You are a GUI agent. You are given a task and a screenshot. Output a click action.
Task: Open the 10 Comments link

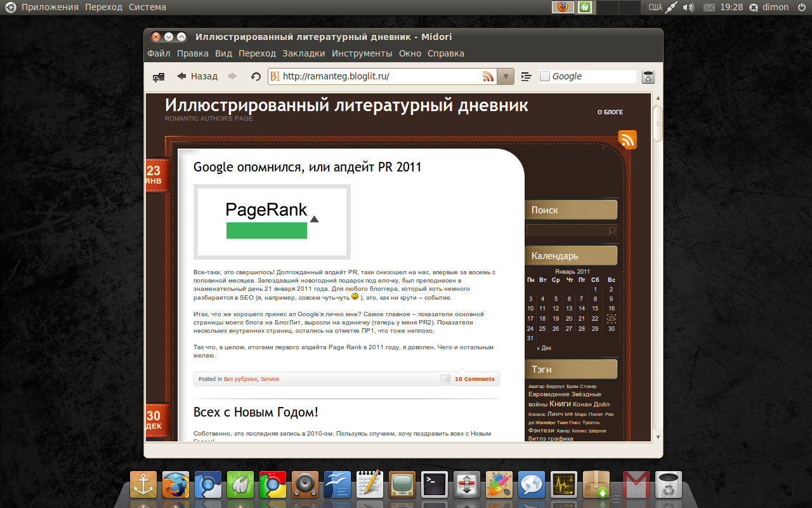pyautogui.click(x=474, y=379)
